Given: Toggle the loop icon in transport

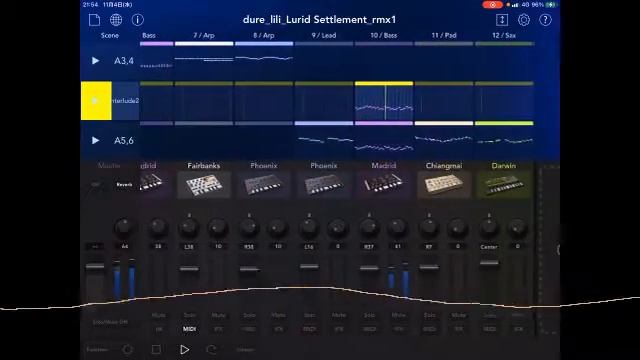Looking at the screenshot, I should (211, 350).
